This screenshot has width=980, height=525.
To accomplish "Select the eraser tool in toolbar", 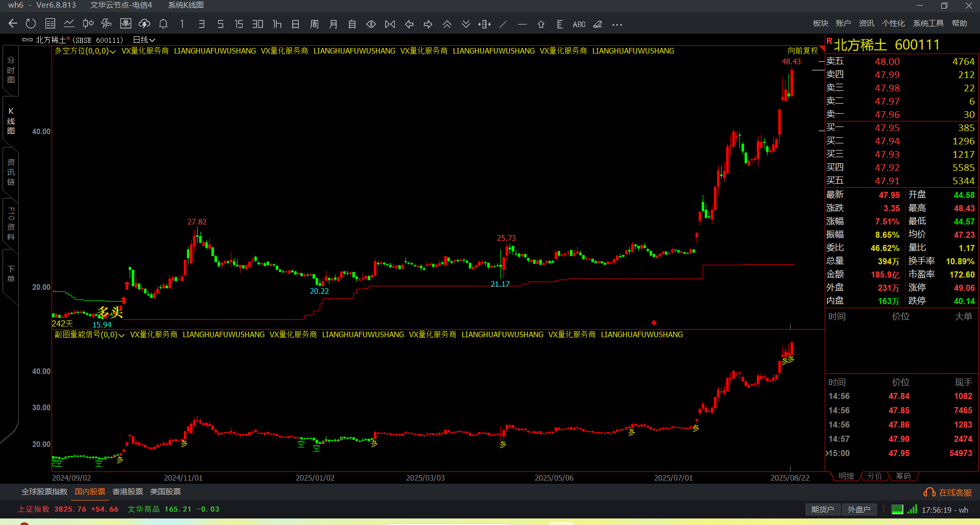I will 597,23.
